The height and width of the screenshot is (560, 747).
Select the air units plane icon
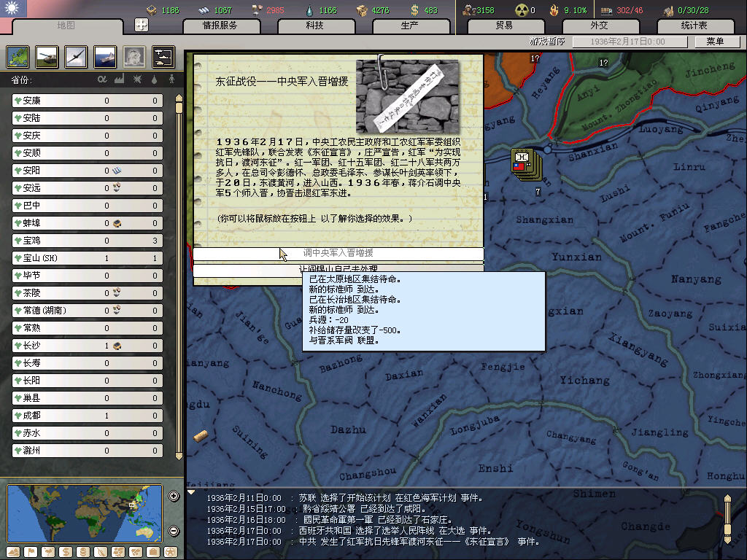point(76,56)
